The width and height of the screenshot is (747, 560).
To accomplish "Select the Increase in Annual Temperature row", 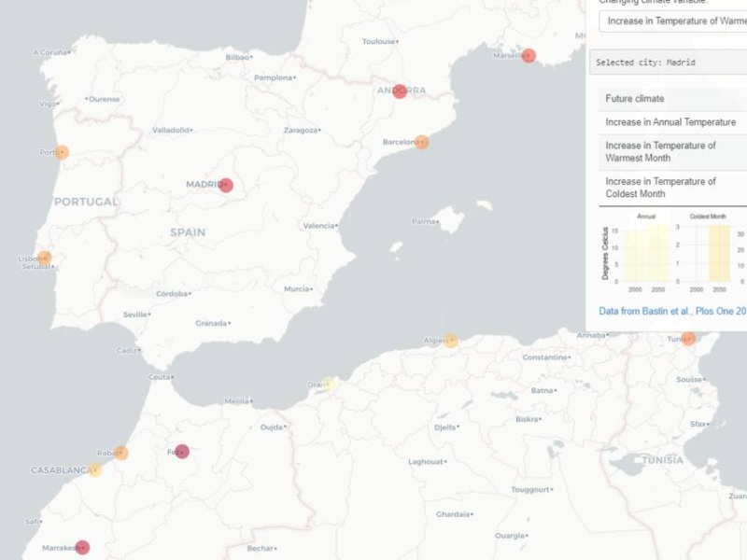I will click(x=672, y=122).
